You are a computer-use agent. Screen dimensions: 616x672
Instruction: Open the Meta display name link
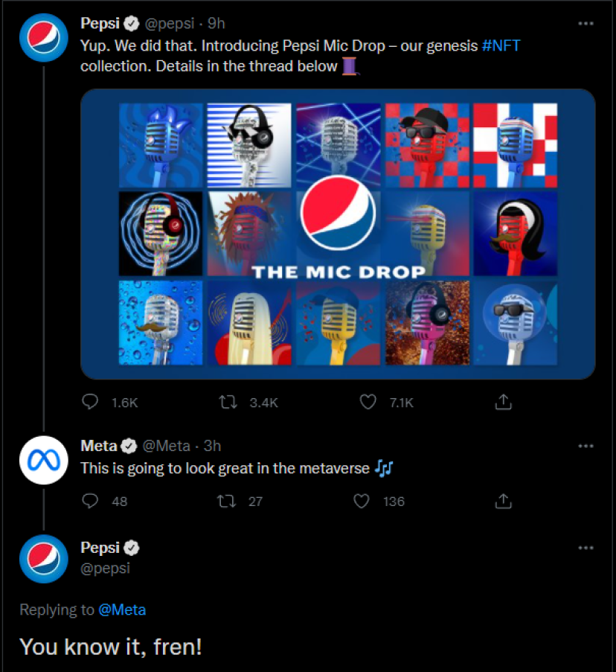(99, 446)
